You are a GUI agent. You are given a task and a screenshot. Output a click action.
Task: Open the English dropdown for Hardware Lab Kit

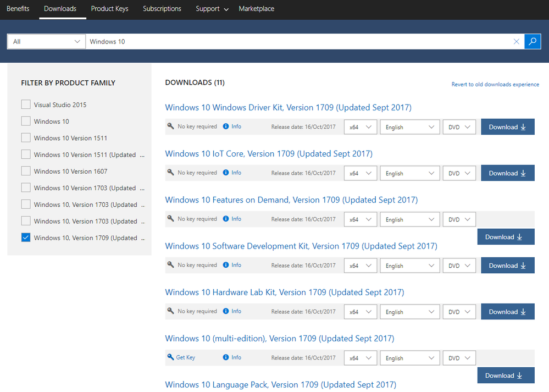(x=409, y=312)
